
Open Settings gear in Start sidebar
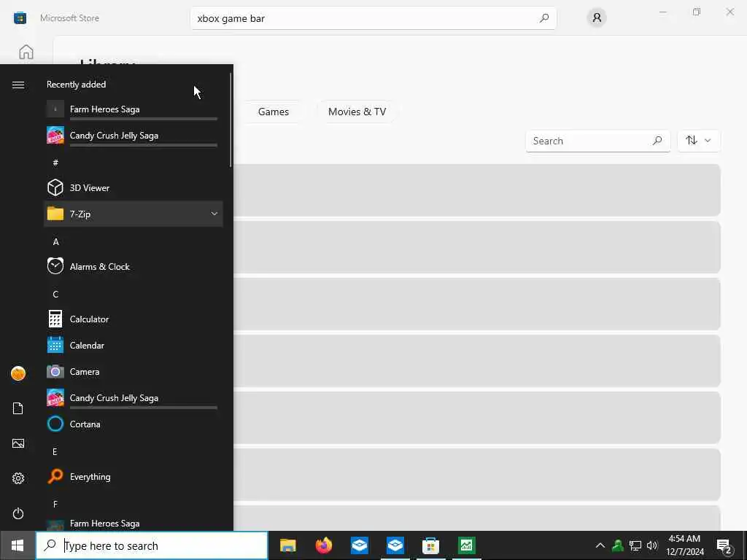(18, 478)
